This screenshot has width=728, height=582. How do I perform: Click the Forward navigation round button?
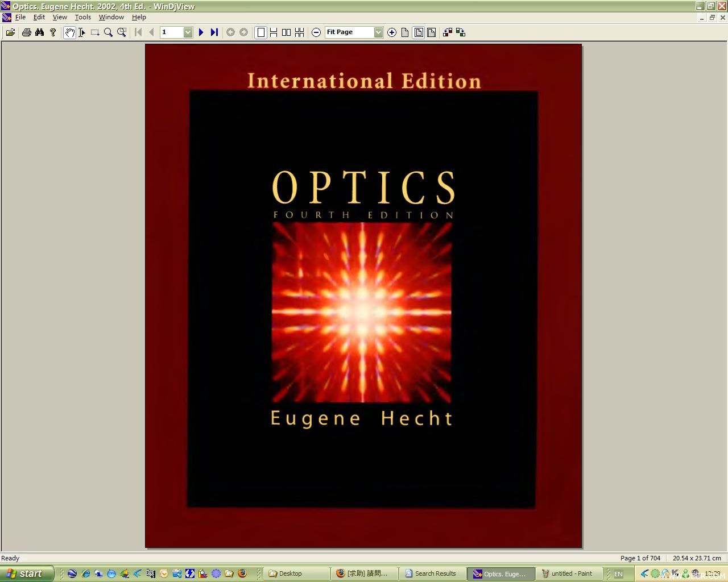pyautogui.click(x=243, y=32)
